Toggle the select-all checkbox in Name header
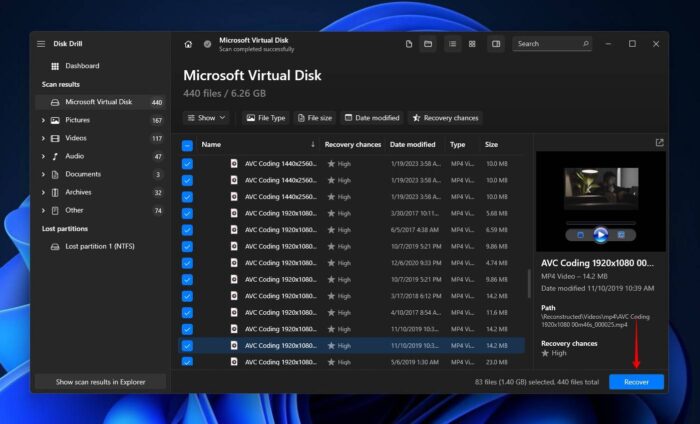The image size is (700, 424). (187, 145)
